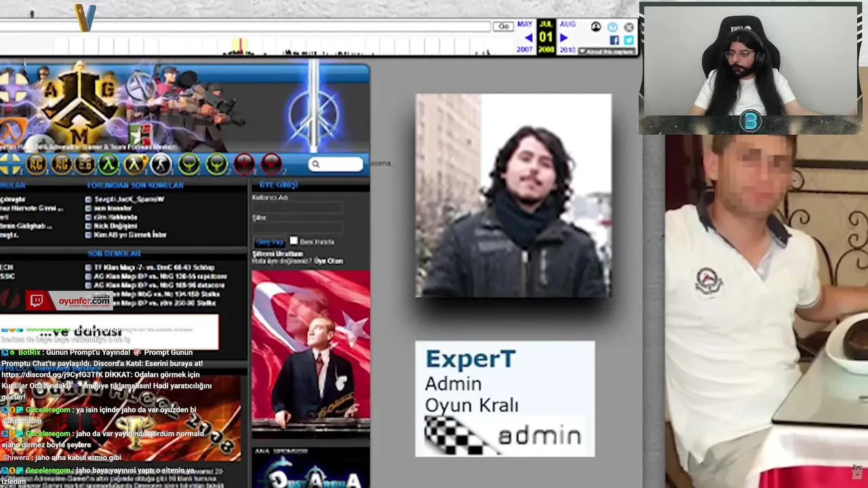868x488 pixels.
Task: Open forum topic Kim AB'ye Gitmek İster
Action: [130, 235]
